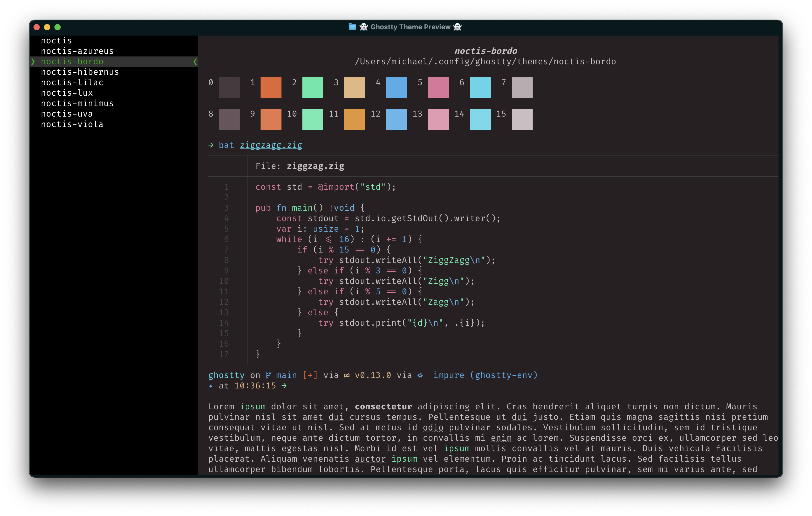The width and height of the screenshot is (812, 516).
Task: Click the star symbol before 'at'
Action: [211, 386]
